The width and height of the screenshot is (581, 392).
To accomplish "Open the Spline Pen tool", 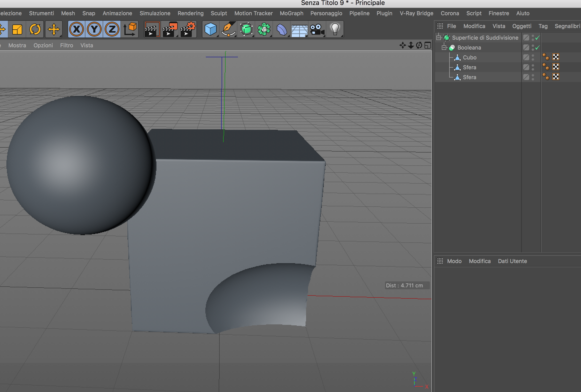I will pos(228,29).
